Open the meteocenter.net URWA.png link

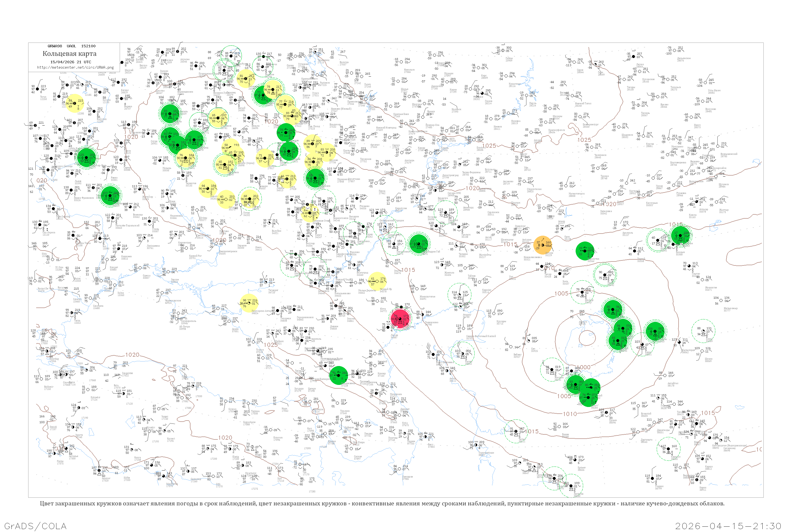(x=75, y=67)
